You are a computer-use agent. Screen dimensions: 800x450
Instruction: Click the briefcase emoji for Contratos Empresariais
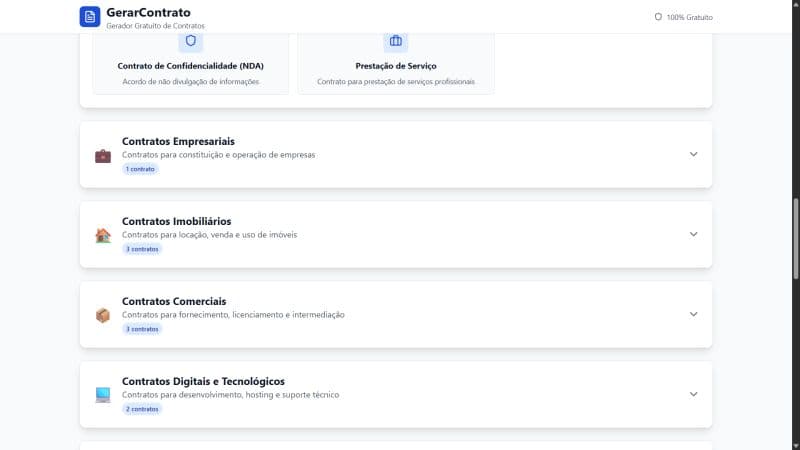click(x=103, y=156)
